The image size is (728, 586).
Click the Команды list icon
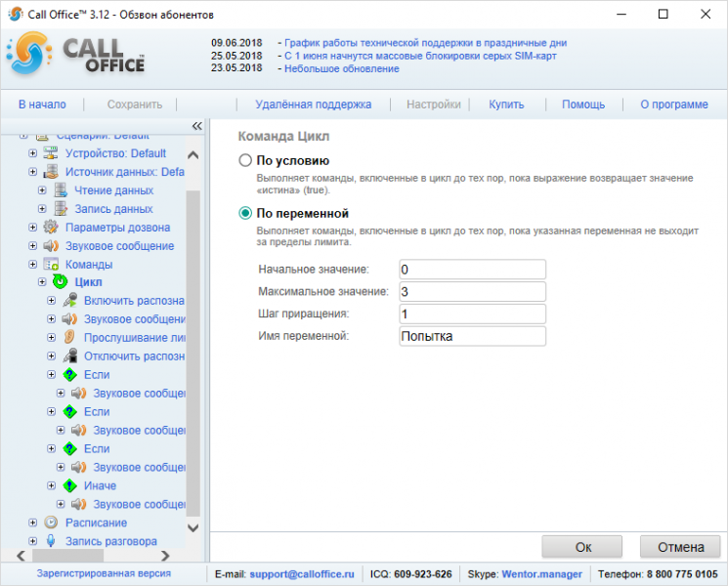(51, 264)
